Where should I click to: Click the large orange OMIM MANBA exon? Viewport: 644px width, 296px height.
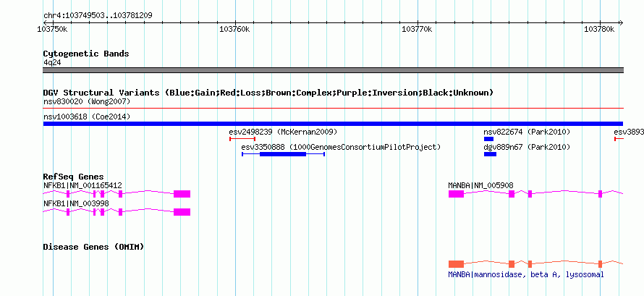(456, 264)
